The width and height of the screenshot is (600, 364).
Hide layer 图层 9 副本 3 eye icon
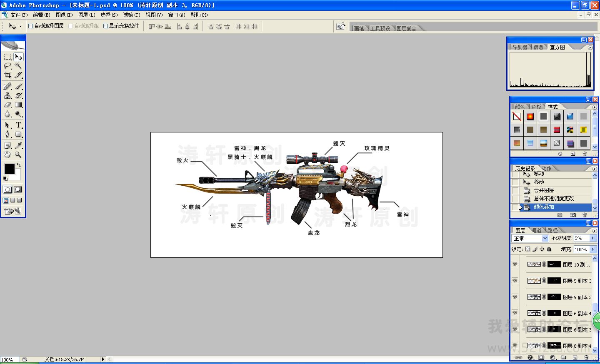click(515, 297)
